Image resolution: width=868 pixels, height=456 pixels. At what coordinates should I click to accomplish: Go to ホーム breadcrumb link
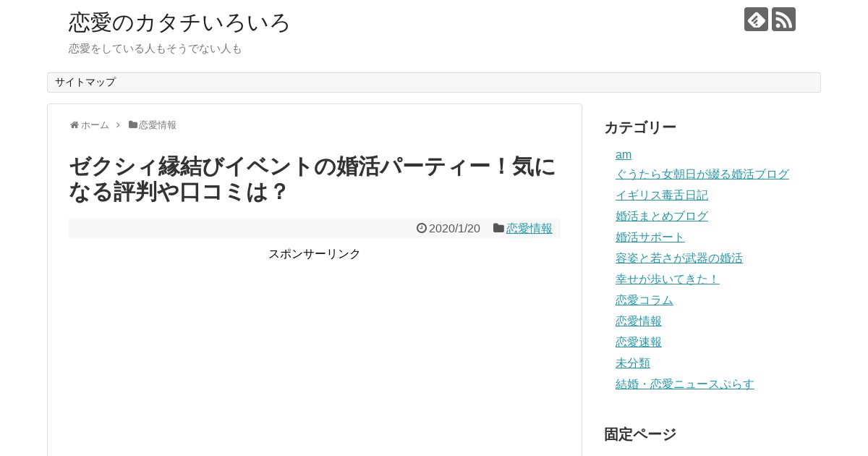pyautogui.click(x=95, y=125)
